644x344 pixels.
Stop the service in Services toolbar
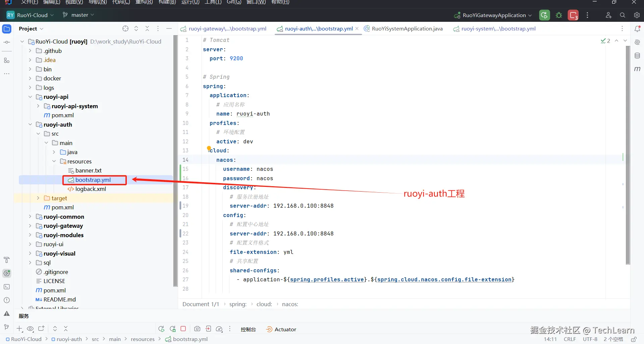tap(183, 329)
